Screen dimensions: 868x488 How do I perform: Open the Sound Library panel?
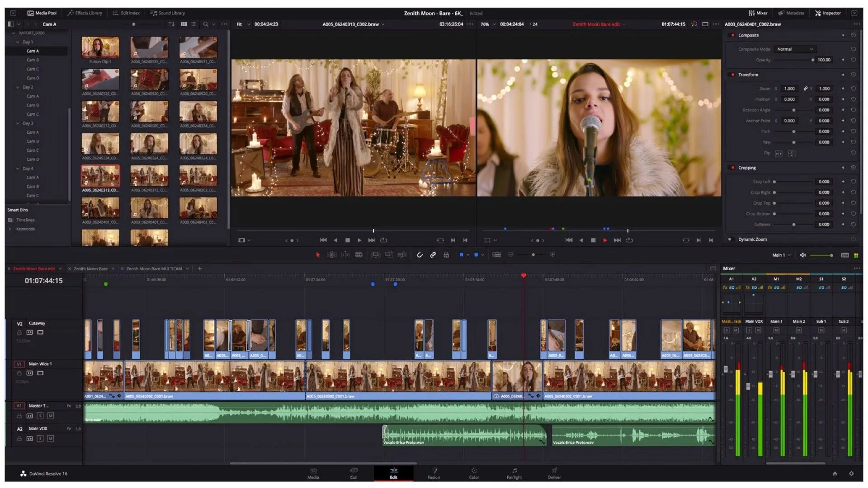pos(167,13)
